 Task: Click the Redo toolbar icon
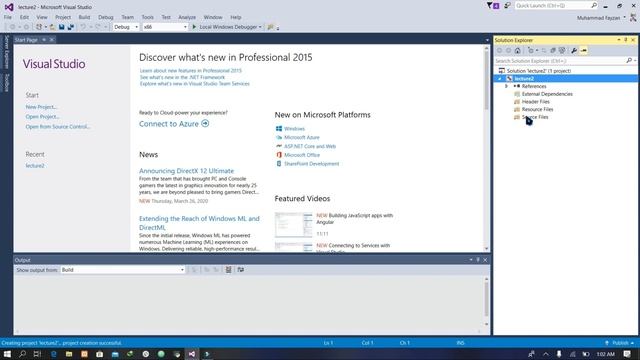[98, 27]
